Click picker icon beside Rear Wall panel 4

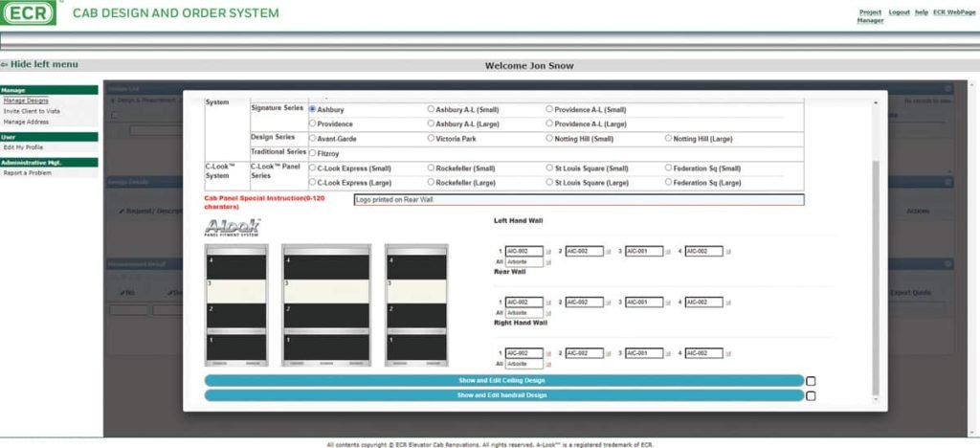[x=728, y=302]
